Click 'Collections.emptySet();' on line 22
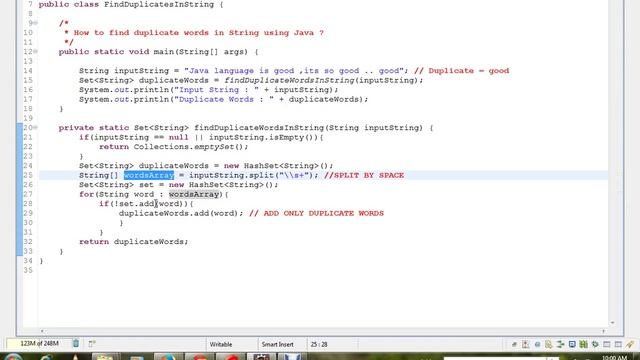 click(191, 147)
